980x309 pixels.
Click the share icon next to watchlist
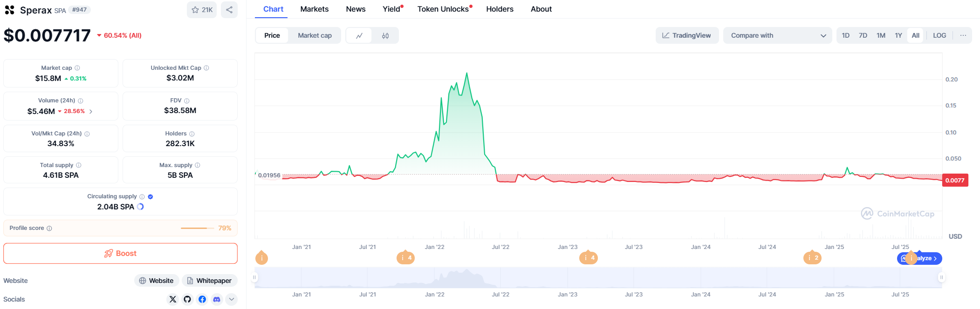pyautogui.click(x=229, y=10)
